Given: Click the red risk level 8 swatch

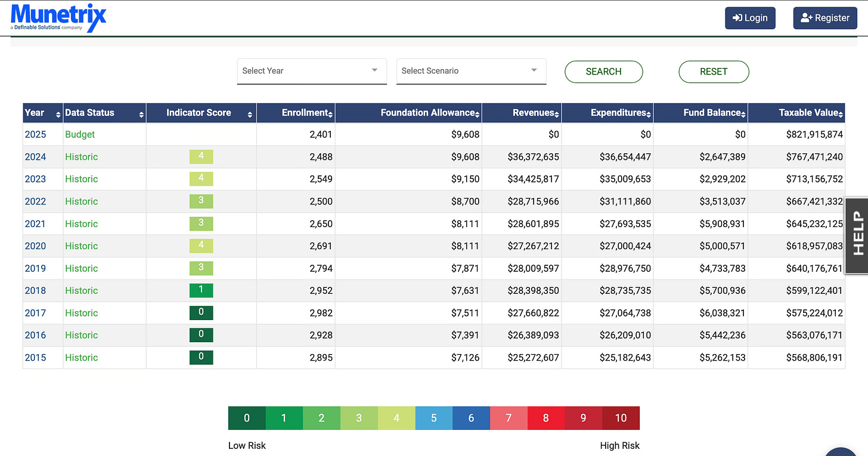Looking at the screenshot, I should tap(545, 418).
